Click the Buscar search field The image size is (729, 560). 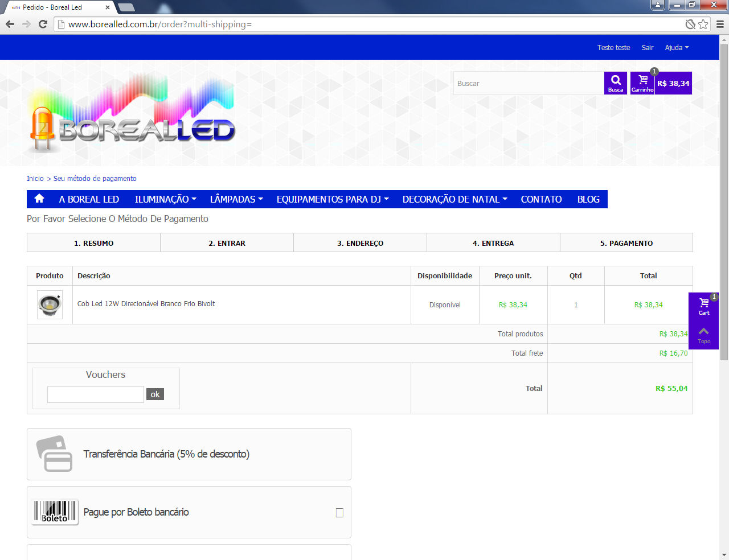[529, 83]
